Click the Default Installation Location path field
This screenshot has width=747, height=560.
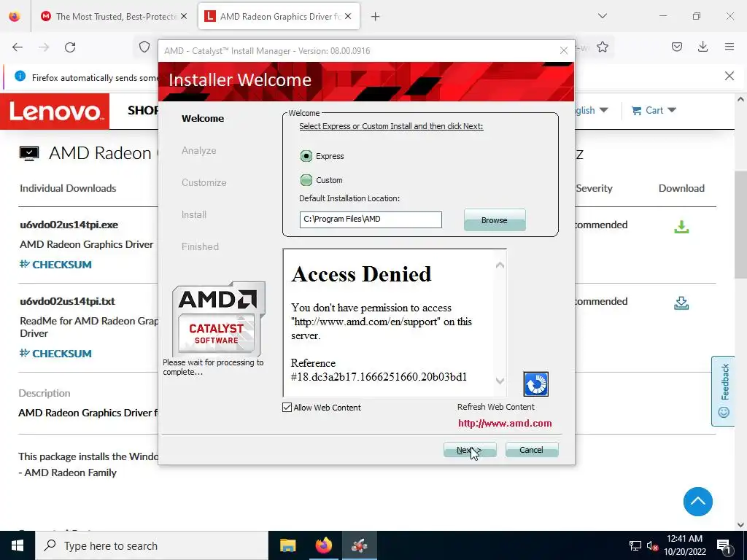pyautogui.click(x=371, y=219)
